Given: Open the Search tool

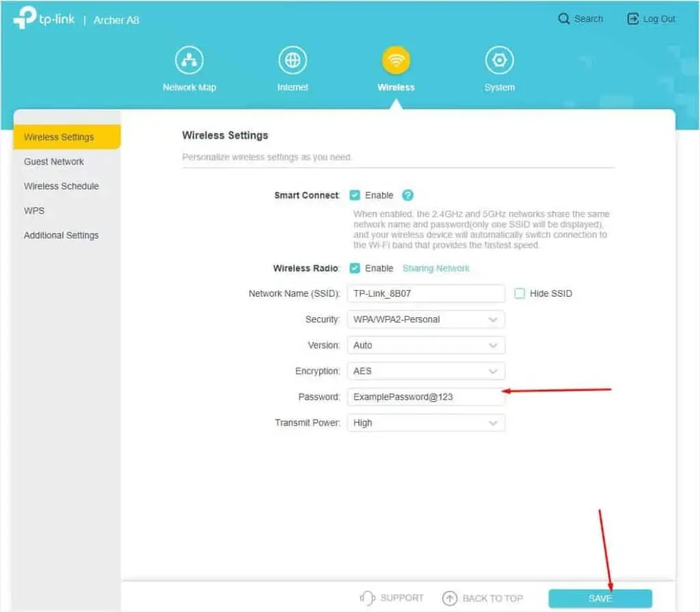Looking at the screenshot, I should 580,18.
